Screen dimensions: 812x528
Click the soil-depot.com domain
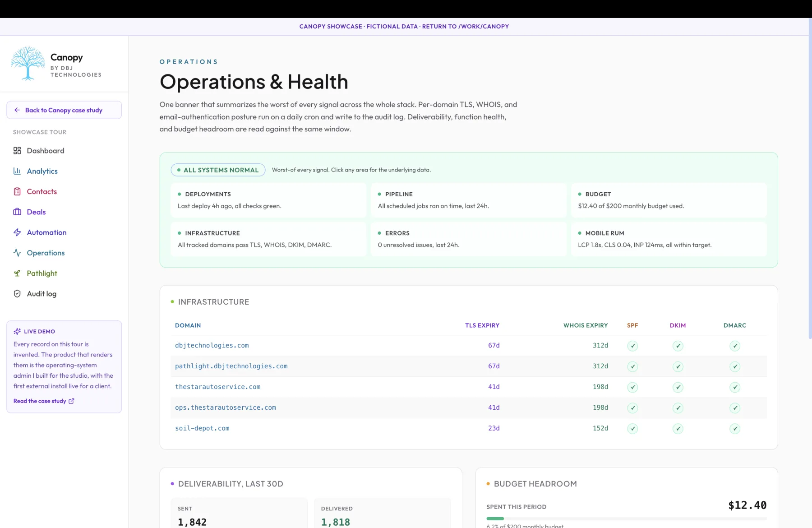202,428
